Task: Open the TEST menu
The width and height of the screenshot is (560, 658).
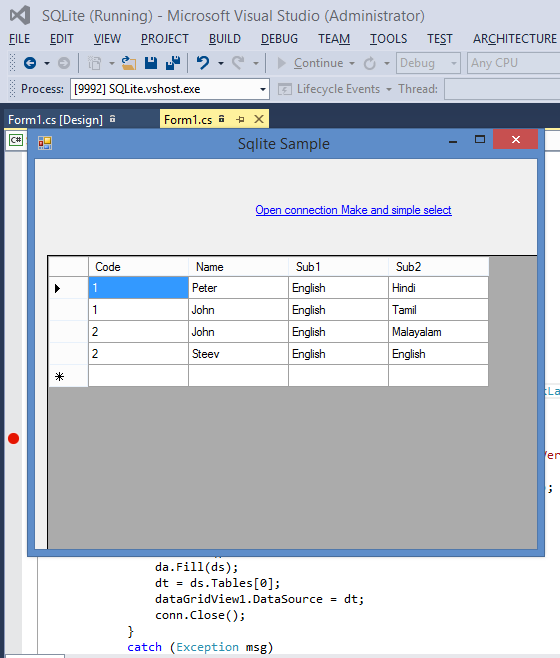Action: [x=440, y=39]
